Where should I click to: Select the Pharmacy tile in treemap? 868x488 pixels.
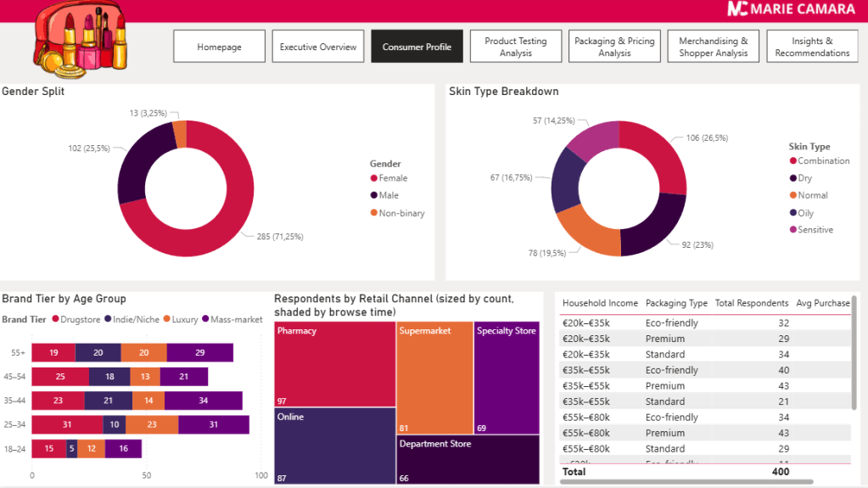(x=335, y=365)
